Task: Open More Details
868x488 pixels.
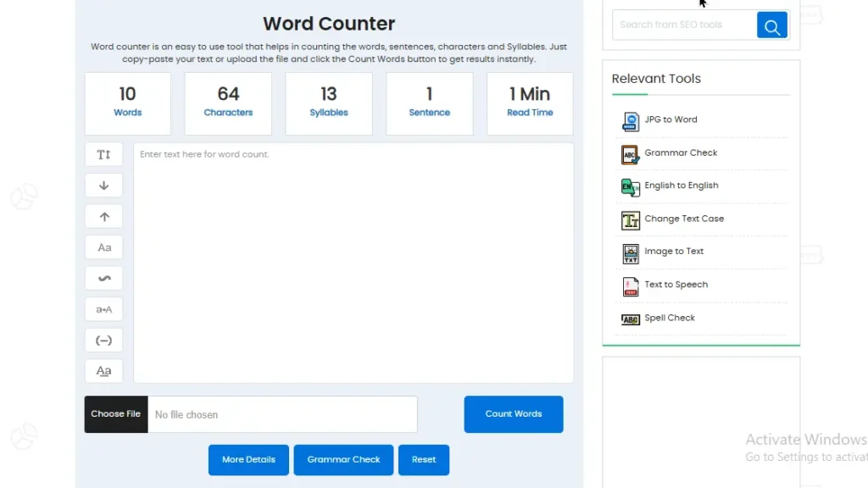Action: (248, 459)
